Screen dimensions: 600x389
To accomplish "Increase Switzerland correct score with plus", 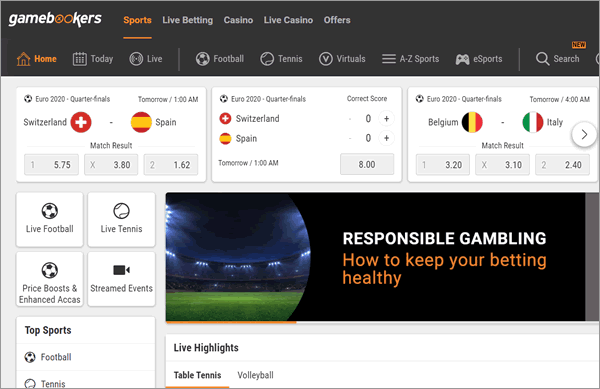I will (x=386, y=119).
